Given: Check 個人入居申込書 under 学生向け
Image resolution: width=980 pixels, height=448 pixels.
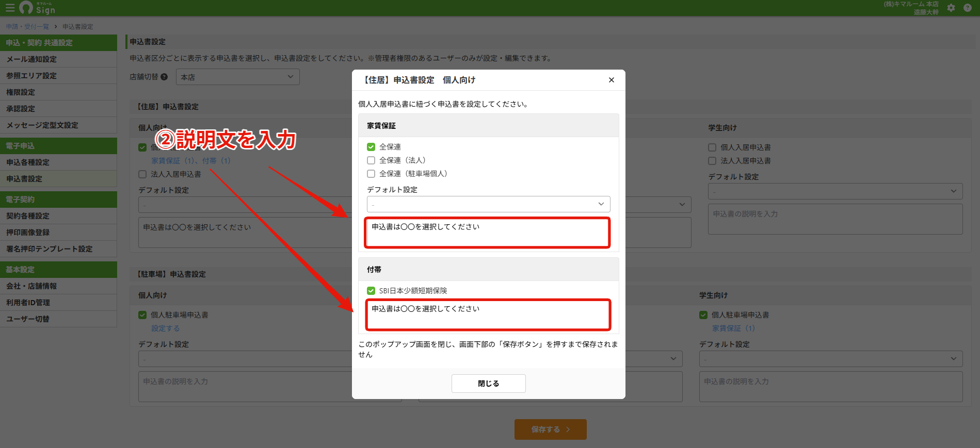Looking at the screenshot, I should (712, 147).
